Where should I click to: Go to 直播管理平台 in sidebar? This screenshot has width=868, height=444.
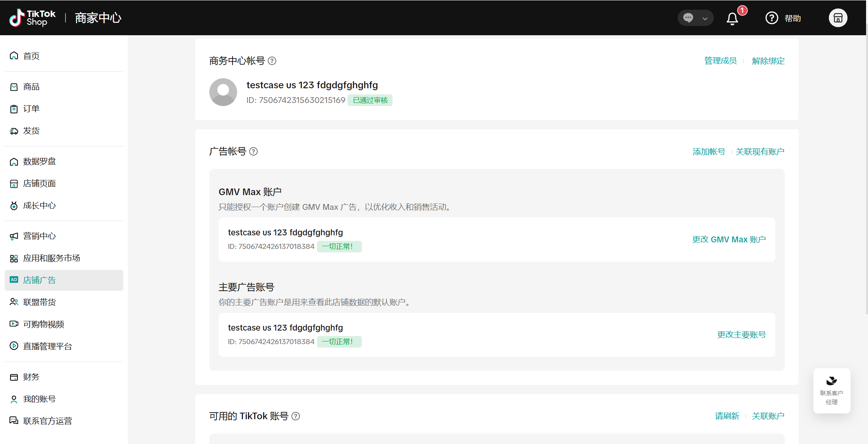(x=48, y=346)
